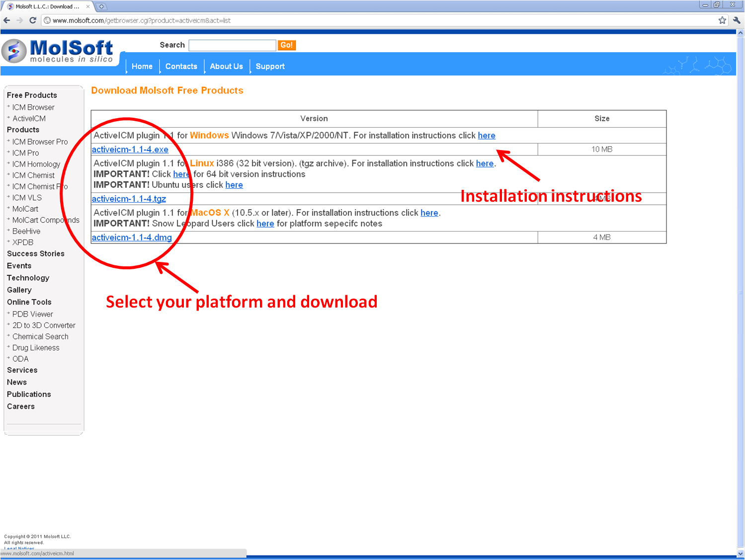
Task: Click the scrollbar up arrow
Action: point(741,33)
